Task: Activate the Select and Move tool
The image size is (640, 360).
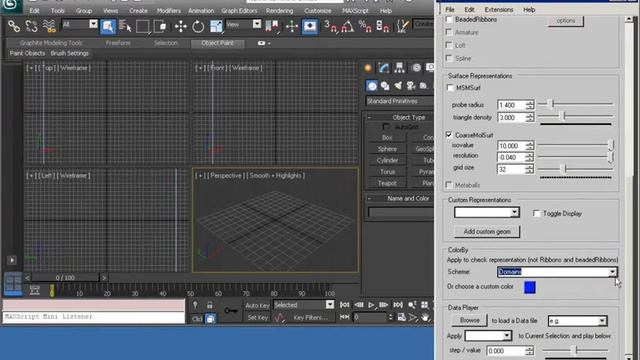Action: pos(180,27)
